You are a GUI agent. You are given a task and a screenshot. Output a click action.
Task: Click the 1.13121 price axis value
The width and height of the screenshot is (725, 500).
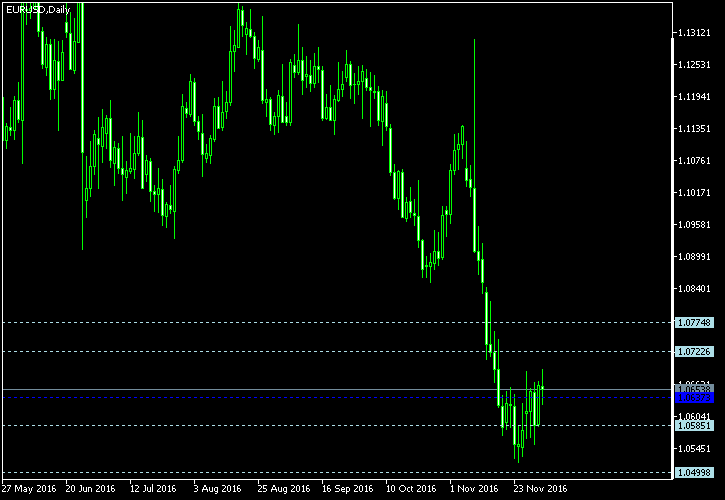pos(694,32)
